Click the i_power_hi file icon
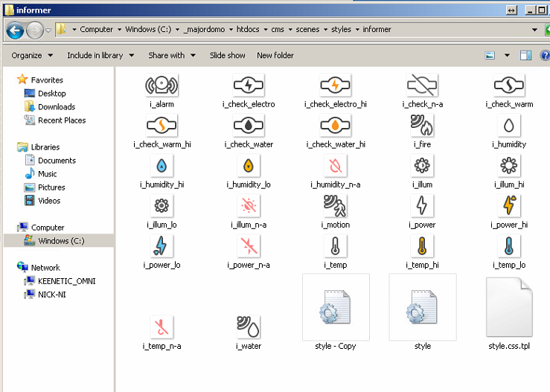Image resolution: width=550 pixels, height=392 pixels. [x=508, y=206]
